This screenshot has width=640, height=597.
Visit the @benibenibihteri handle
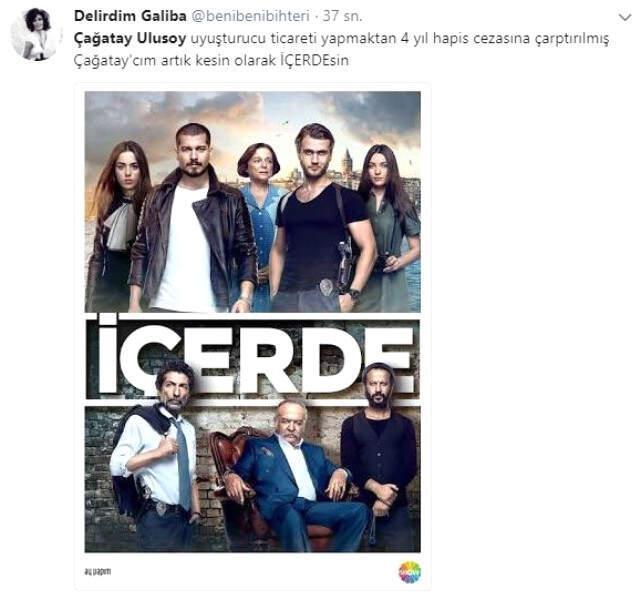pyautogui.click(x=250, y=16)
